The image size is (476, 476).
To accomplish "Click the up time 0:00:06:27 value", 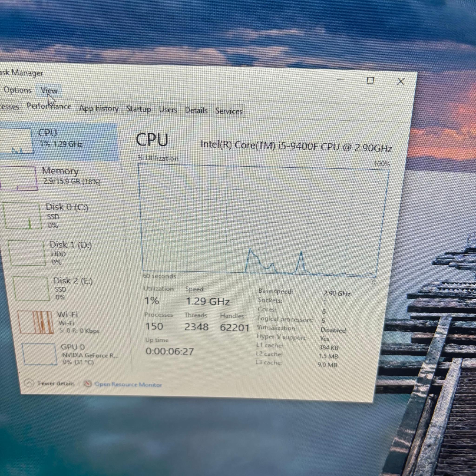I will (x=170, y=352).
